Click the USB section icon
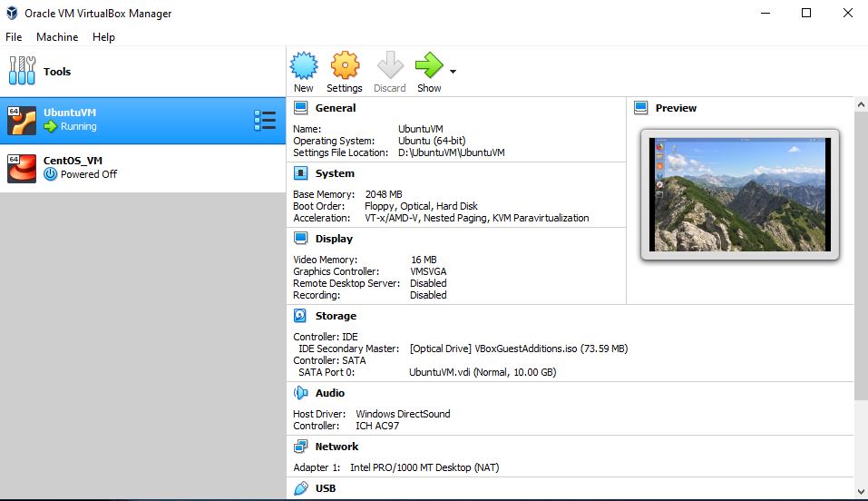This screenshot has width=868, height=501. pos(300,488)
